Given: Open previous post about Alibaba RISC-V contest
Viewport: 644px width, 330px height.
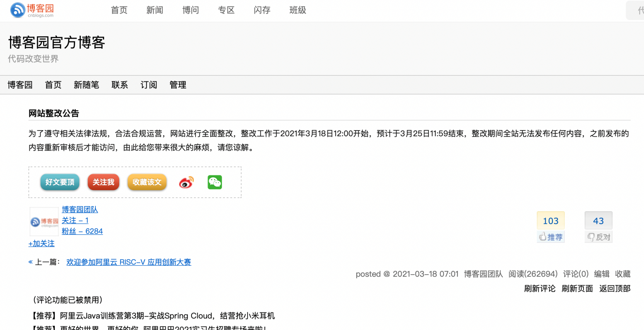Looking at the screenshot, I should point(129,262).
